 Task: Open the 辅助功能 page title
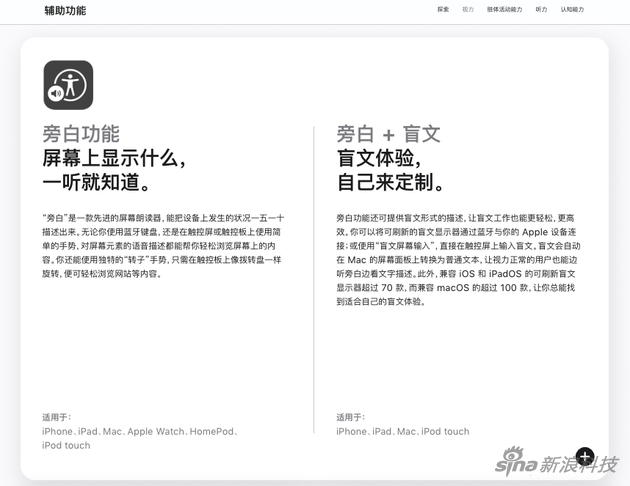point(65,11)
